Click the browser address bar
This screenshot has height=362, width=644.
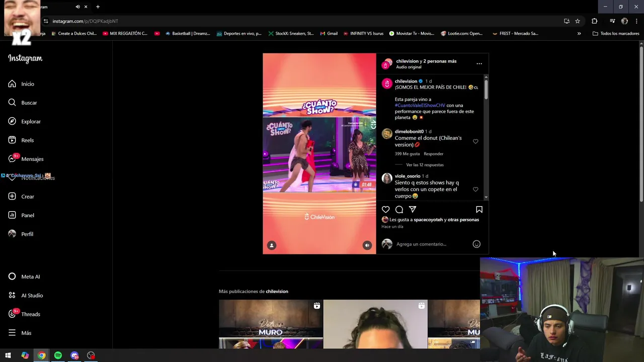click(302, 21)
